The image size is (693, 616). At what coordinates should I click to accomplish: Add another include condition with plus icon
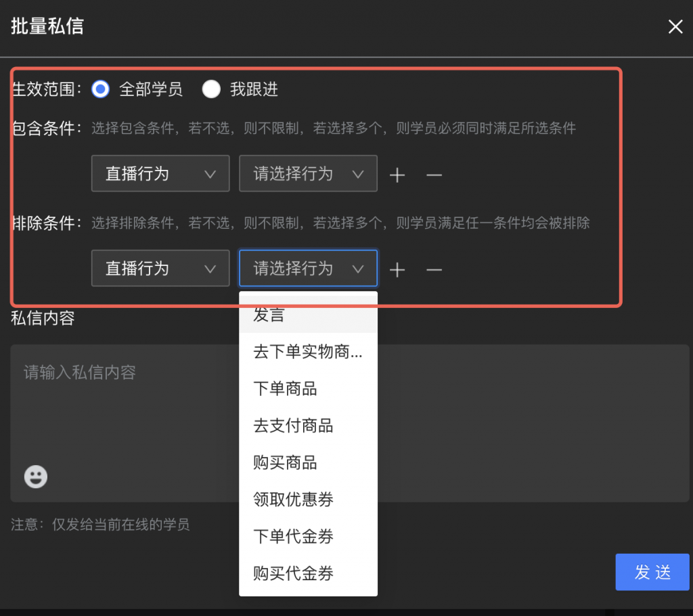tap(397, 175)
